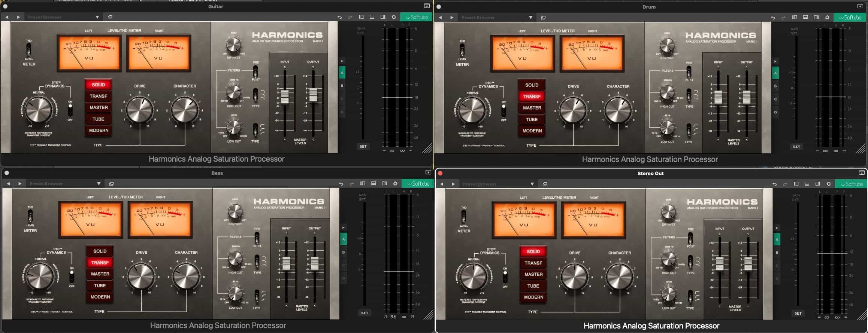Expand A/B slots arrow in Drum plugin
Image resolution: width=868 pixels, height=333 pixels.
775,61
